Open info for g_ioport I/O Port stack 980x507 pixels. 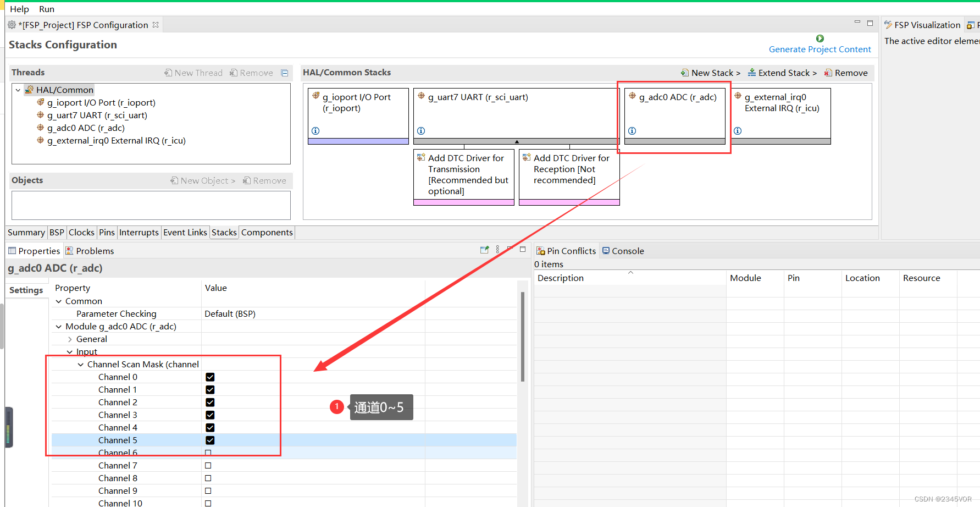coord(315,131)
